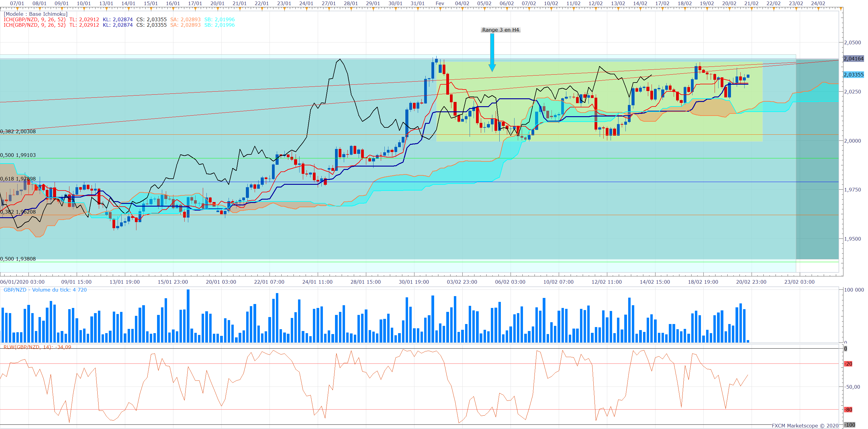Click the red -80 level tag
The height and width of the screenshot is (429, 868).
pyautogui.click(x=848, y=410)
